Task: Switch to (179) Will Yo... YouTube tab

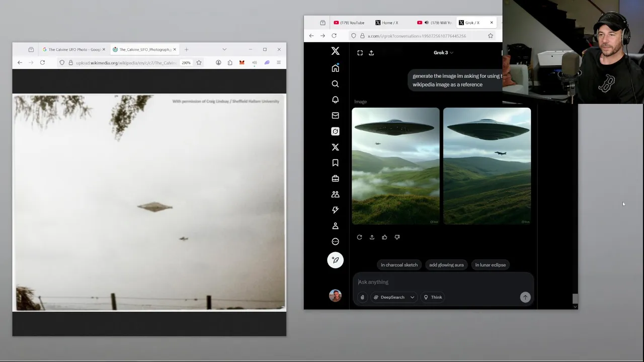Action: coord(434,23)
